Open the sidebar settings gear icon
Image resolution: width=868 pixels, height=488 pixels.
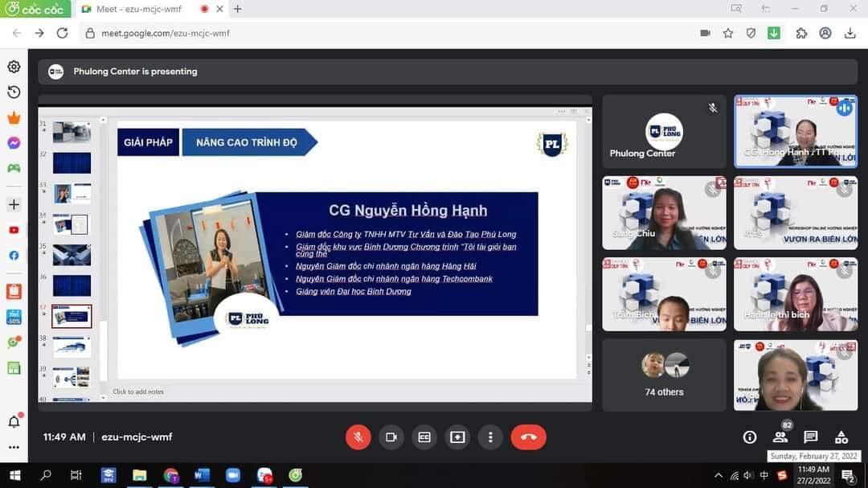click(x=14, y=67)
